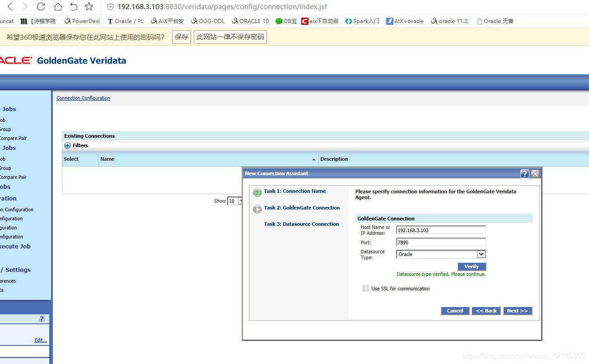Screen dimensions: 589x364
Task: Click the Port input field
Action: tap(441, 242)
